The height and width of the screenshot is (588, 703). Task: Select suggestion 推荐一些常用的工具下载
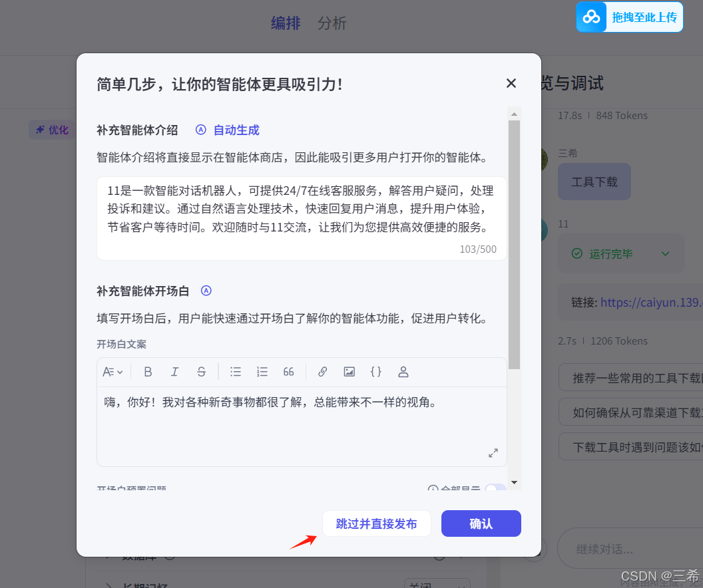[631, 378]
